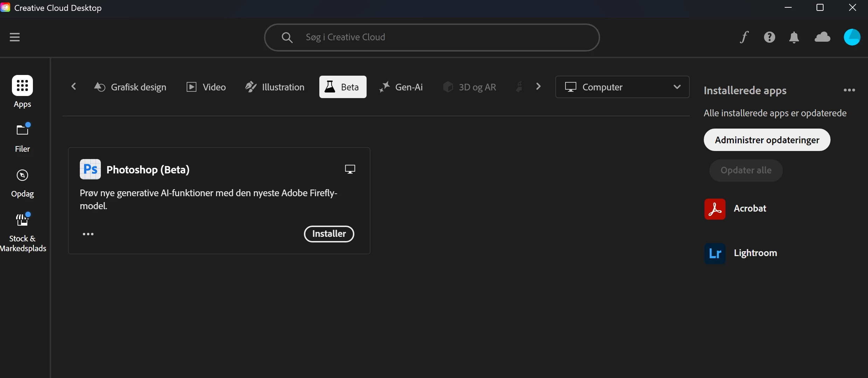Viewport: 868px width, 378px height.
Task: Focus the Søg i Creative Cloud field
Action: [432, 37]
